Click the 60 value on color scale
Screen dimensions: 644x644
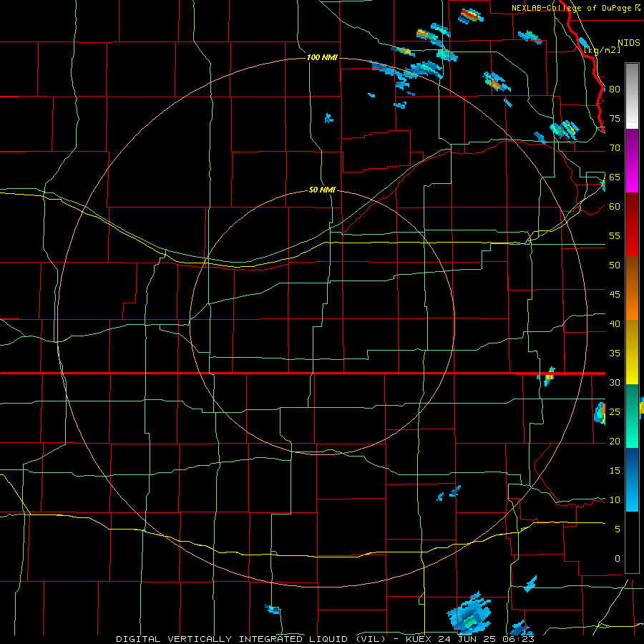tap(615, 207)
